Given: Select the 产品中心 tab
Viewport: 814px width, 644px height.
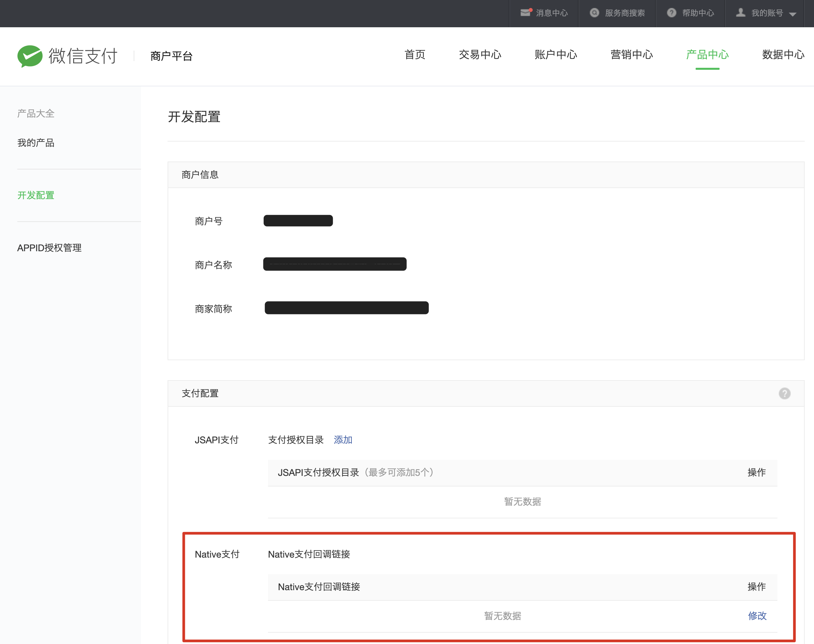Looking at the screenshot, I should pyautogui.click(x=707, y=55).
